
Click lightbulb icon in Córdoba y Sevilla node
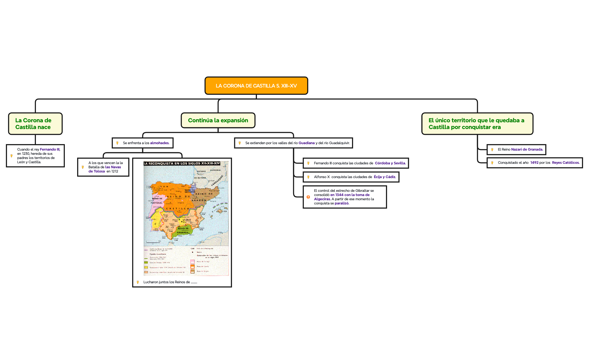pyautogui.click(x=308, y=163)
